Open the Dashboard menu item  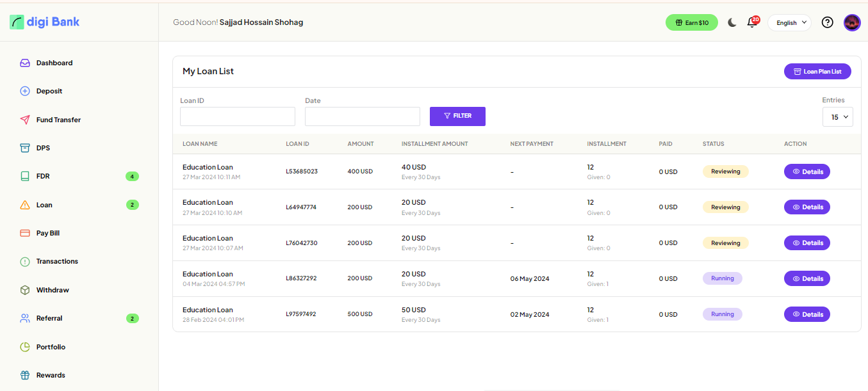tap(54, 63)
